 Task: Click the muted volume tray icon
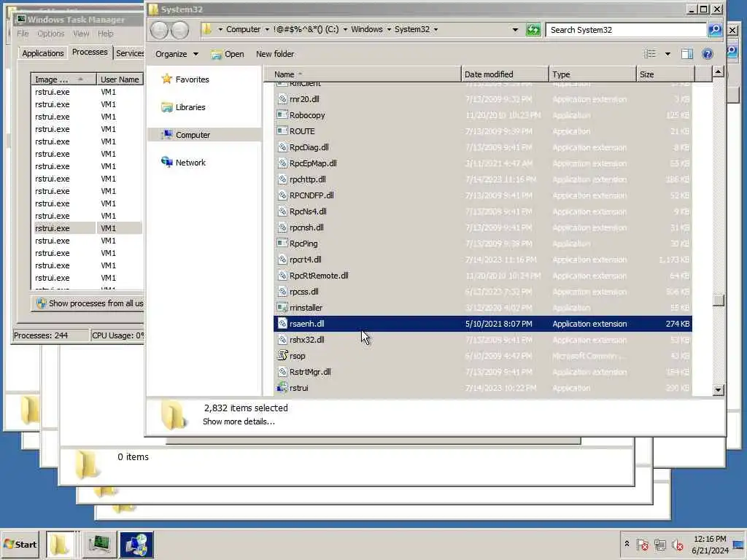pos(677,544)
